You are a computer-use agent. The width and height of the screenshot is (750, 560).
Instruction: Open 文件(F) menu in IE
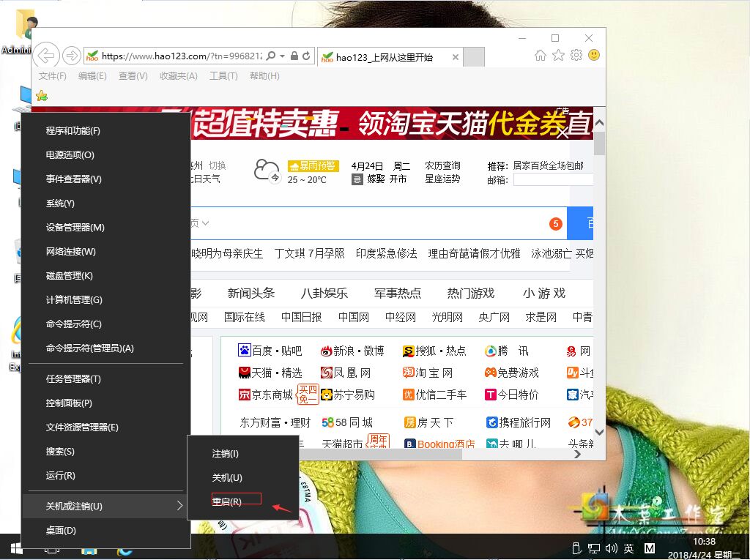pos(52,75)
